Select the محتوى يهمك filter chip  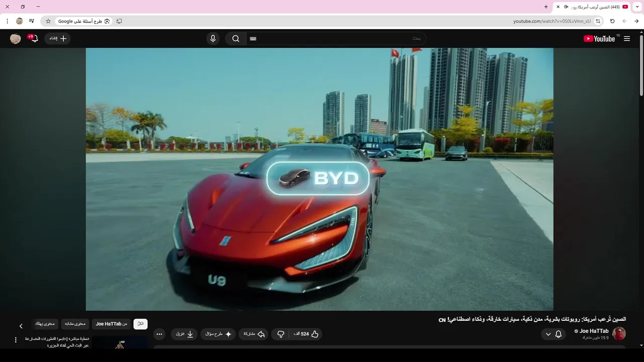(x=45, y=324)
